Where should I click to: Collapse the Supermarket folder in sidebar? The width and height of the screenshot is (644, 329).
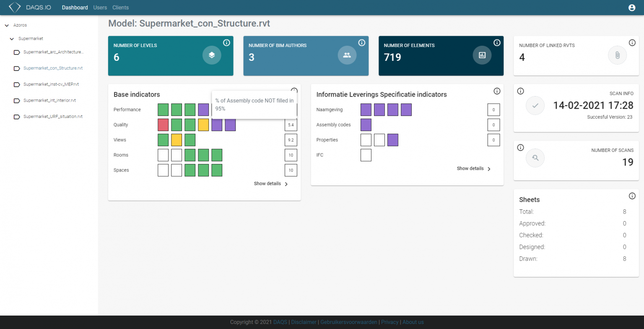[x=12, y=38]
